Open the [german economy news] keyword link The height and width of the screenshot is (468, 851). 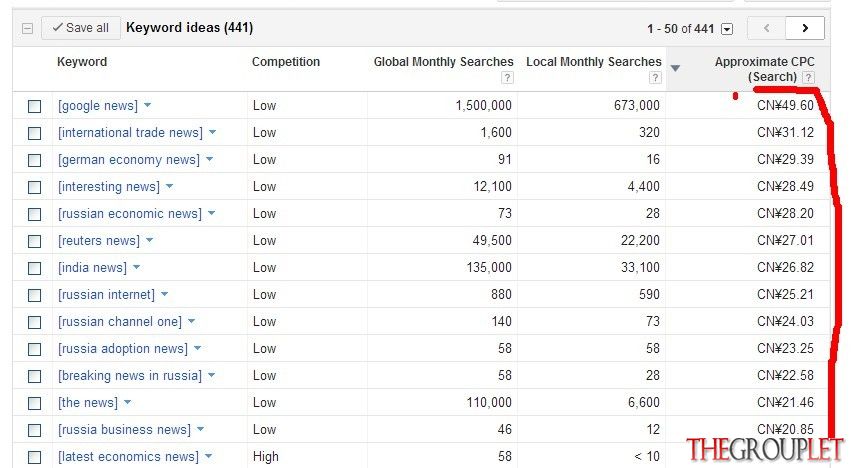(129, 160)
